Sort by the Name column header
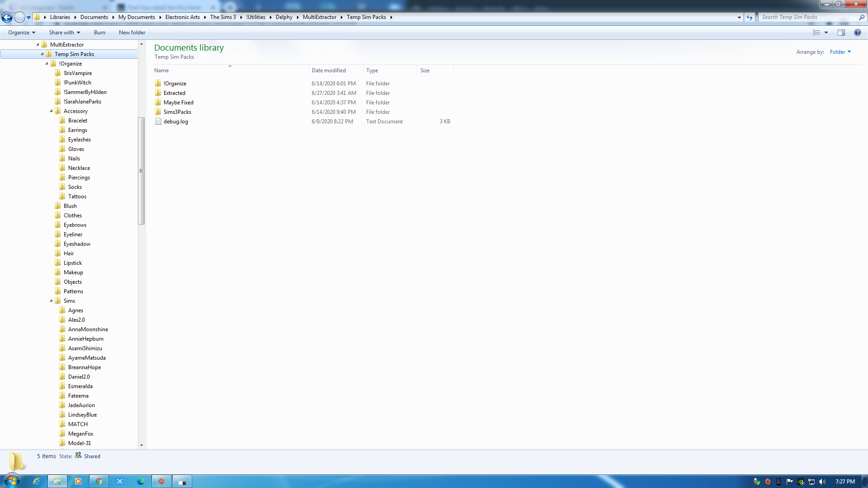 pos(231,70)
